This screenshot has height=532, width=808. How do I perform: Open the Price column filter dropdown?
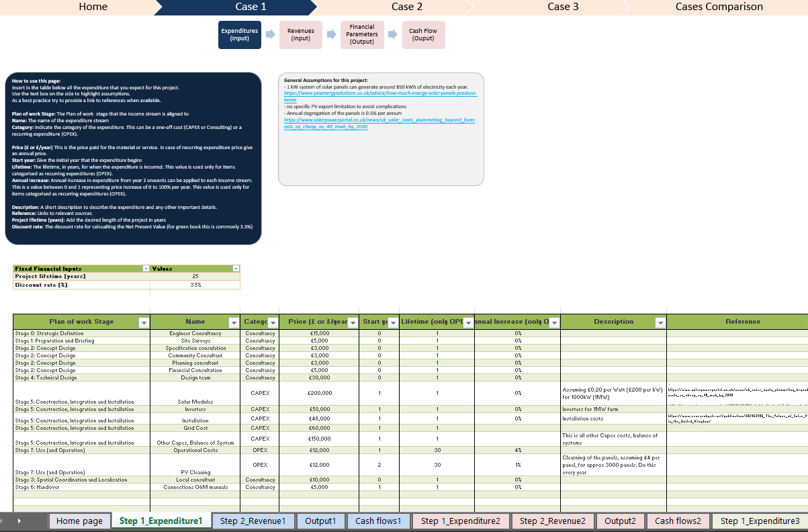coord(353,322)
